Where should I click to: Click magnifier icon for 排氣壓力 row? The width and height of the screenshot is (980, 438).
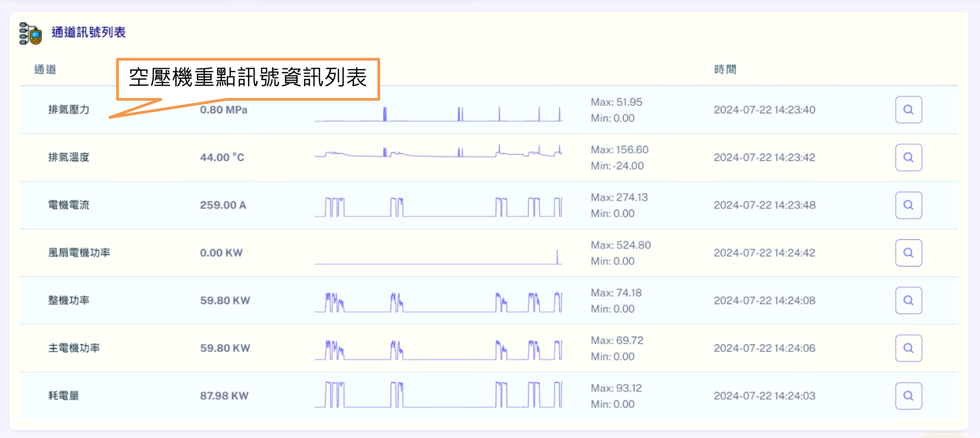(x=908, y=110)
